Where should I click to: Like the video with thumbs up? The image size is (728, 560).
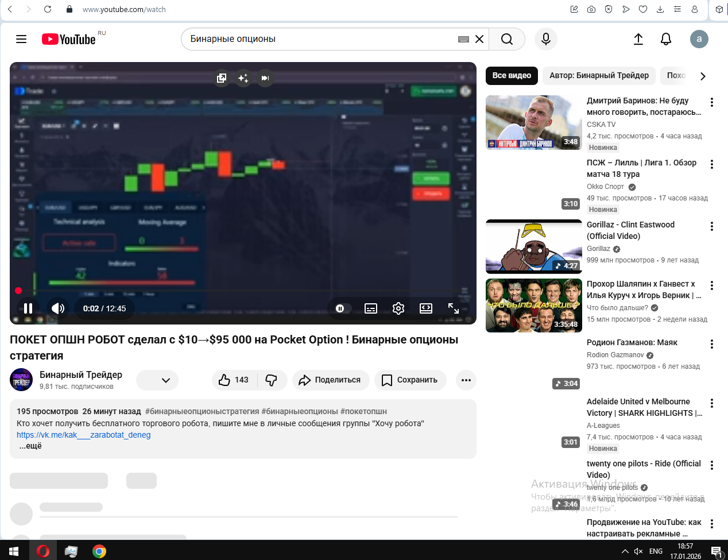point(235,380)
